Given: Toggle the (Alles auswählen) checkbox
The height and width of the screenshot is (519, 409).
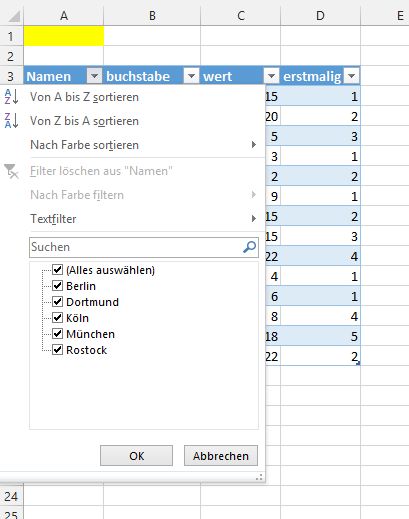Looking at the screenshot, I should (58, 269).
